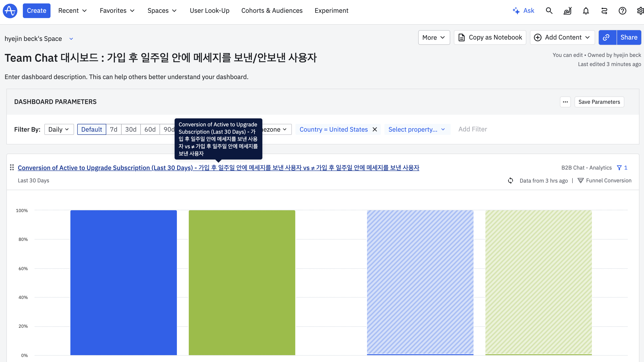Open the User Look-Up page
644x362 pixels.
click(210, 11)
